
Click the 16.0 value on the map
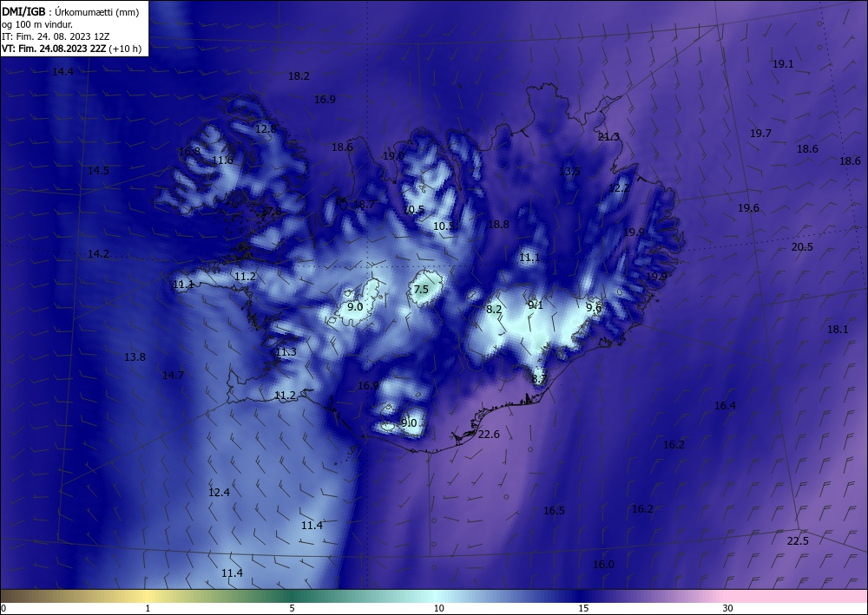603,565
